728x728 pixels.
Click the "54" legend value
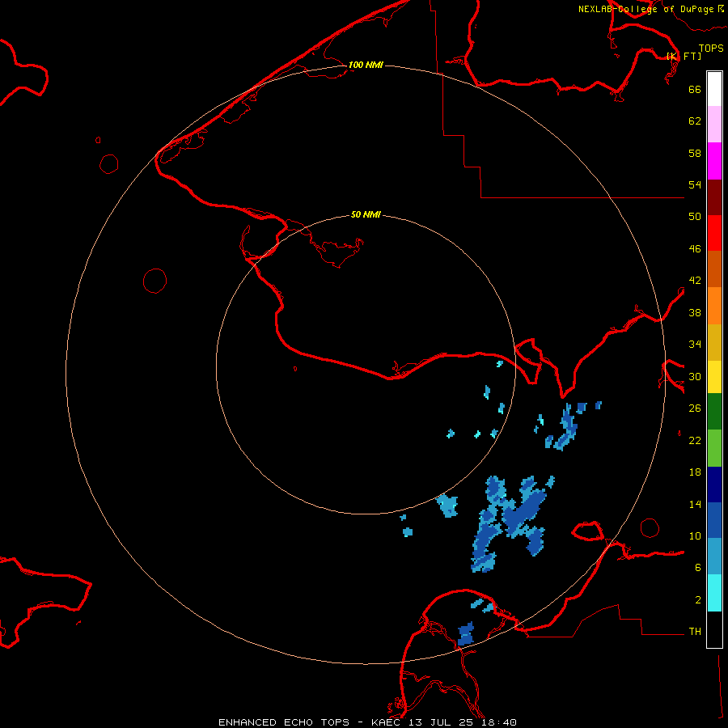(x=695, y=184)
